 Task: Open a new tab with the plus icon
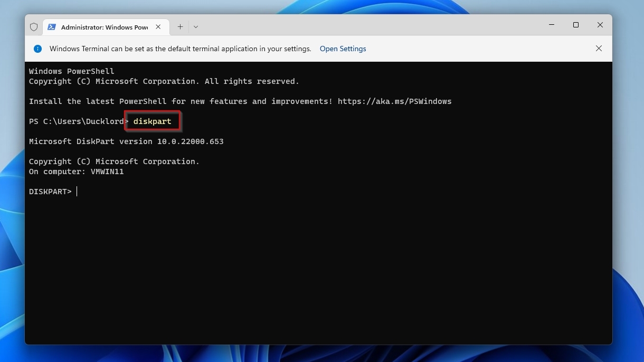(180, 26)
